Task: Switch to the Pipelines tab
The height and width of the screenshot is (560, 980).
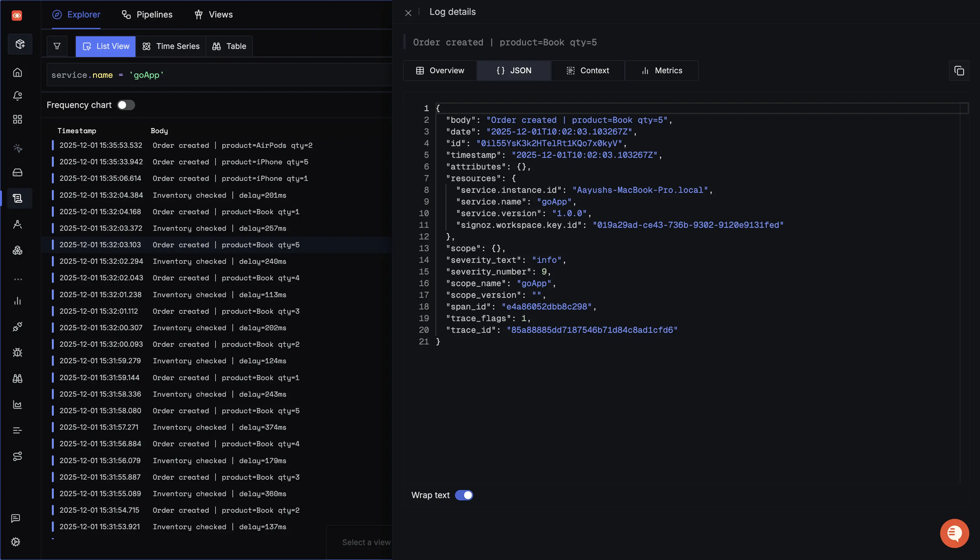Action: [x=147, y=14]
